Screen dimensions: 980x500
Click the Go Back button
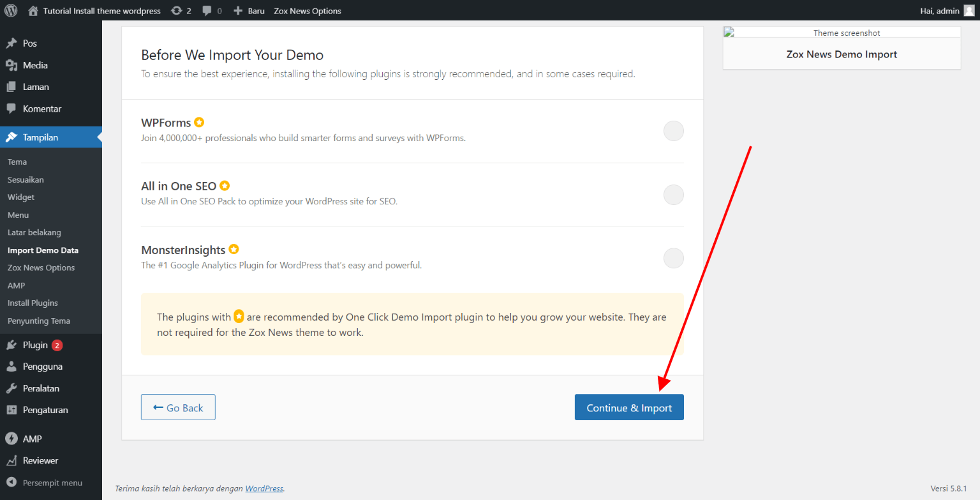point(178,407)
